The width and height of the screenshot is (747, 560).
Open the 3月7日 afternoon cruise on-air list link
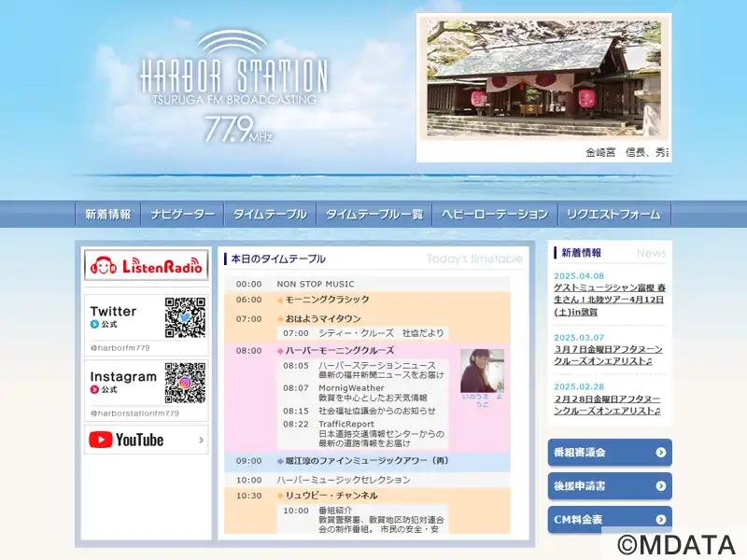coord(609,356)
